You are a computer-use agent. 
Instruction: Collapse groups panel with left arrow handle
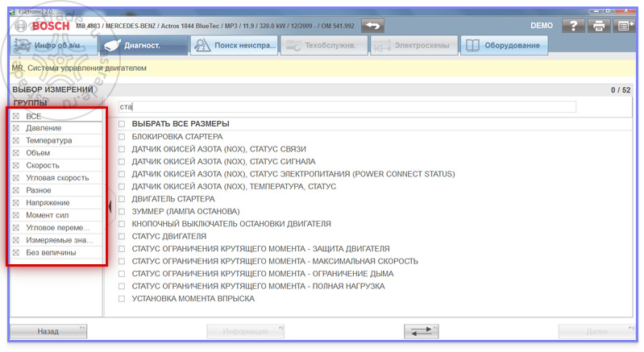110,206
